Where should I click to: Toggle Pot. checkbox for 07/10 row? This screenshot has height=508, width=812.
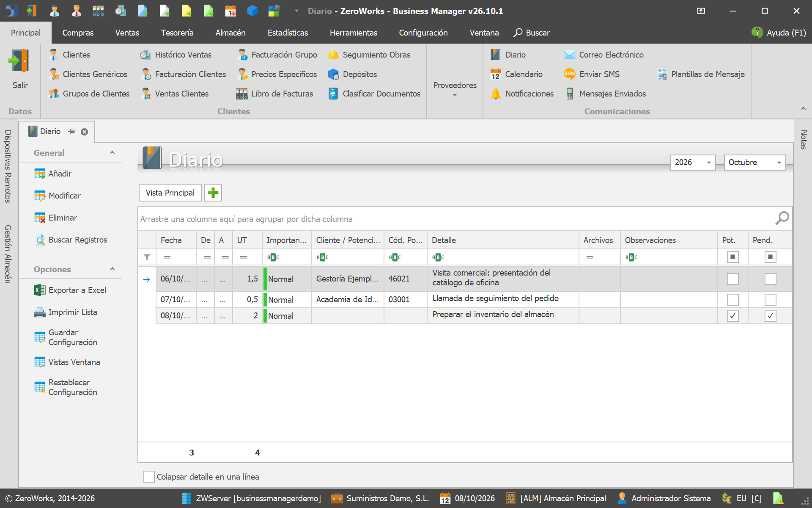733,300
